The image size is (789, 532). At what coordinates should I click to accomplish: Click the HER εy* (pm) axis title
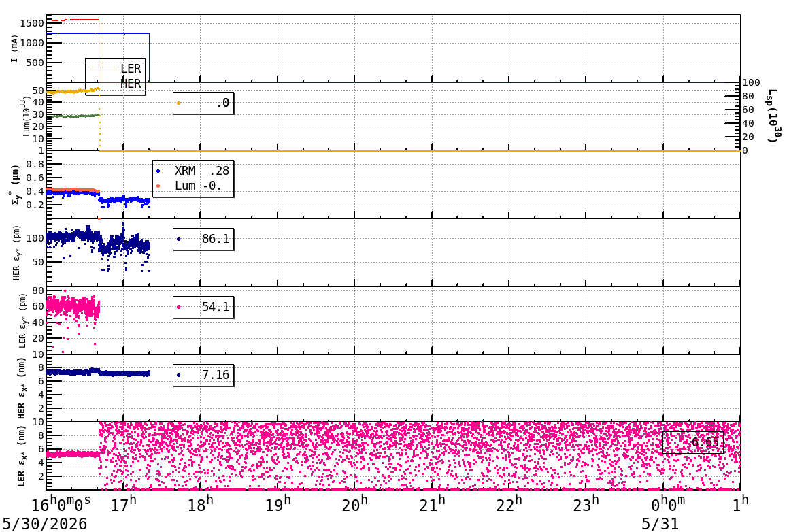tap(16, 252)
